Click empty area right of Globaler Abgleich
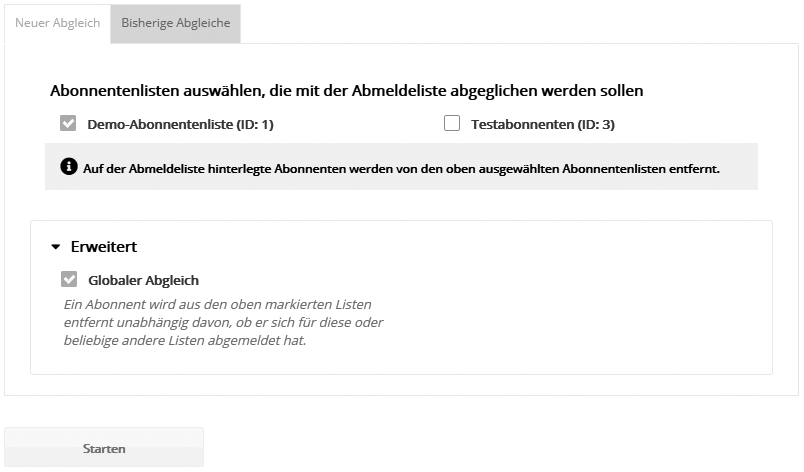Viewport: 804px width, 472px height. click(x=500, y=281)
